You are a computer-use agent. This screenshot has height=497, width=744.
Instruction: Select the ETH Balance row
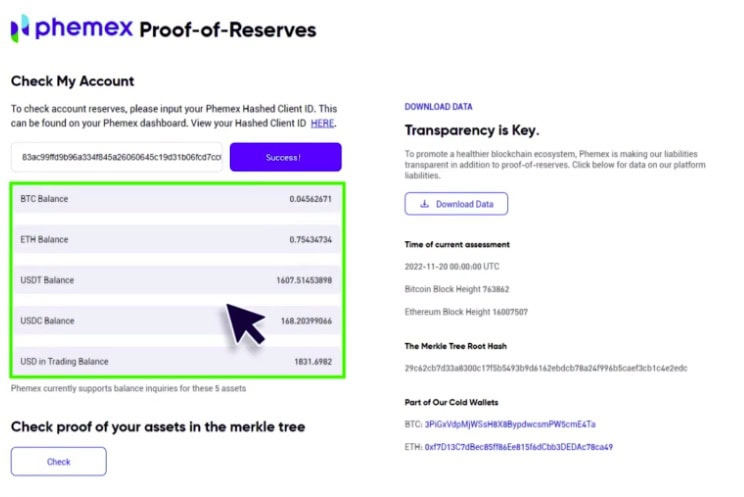coord(177,240)
